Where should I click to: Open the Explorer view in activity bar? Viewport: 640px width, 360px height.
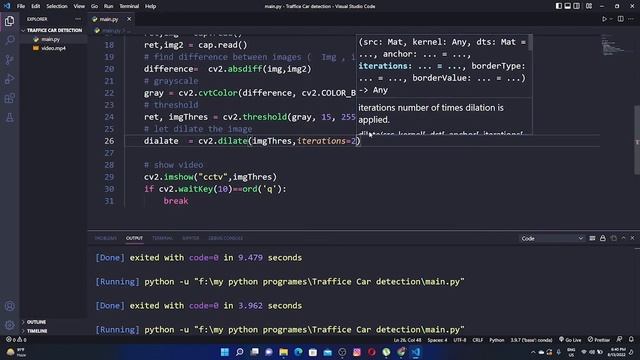(9, 21)
